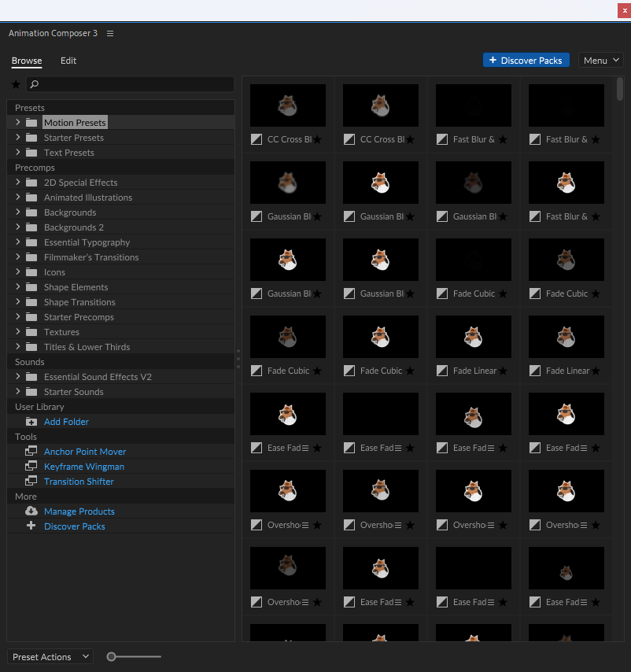Click the Essential Typography folder icon
This screenshot has width=631, height=672.
point(31,242)
